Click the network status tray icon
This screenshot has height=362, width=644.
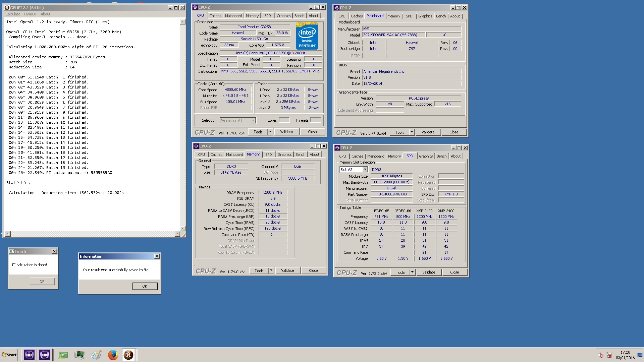click(609, 355)
